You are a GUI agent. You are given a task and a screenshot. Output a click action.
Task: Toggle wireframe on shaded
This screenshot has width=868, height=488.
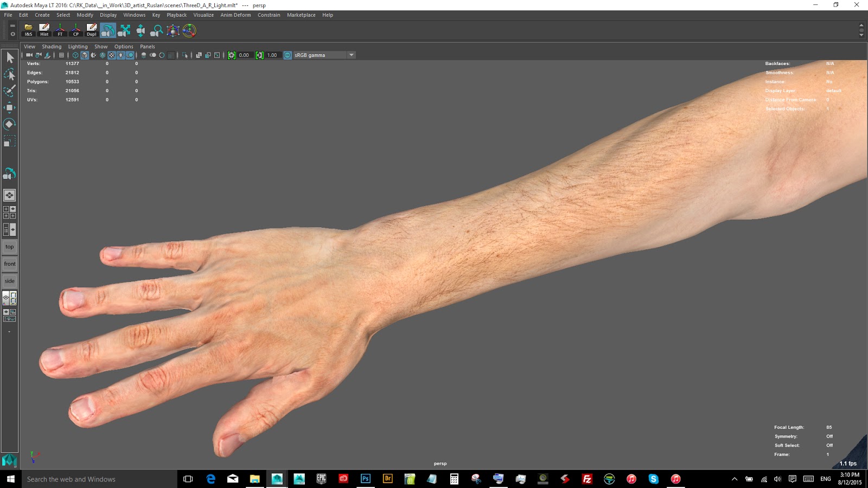pos(103,55)
